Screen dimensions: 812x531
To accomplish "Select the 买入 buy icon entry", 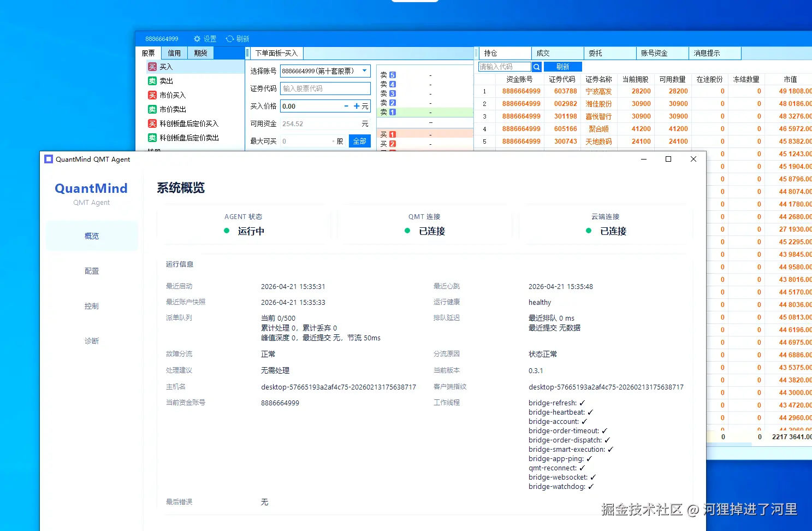I will point(152,67).
